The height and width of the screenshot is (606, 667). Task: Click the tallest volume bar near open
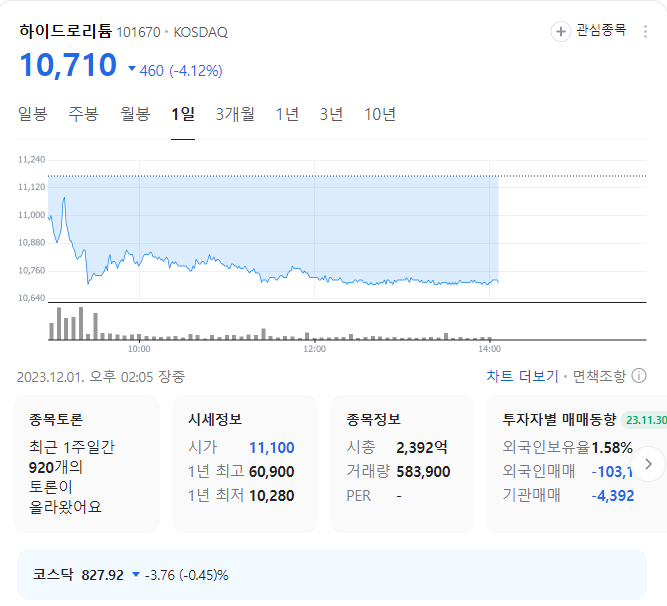(x=81, y=323)
